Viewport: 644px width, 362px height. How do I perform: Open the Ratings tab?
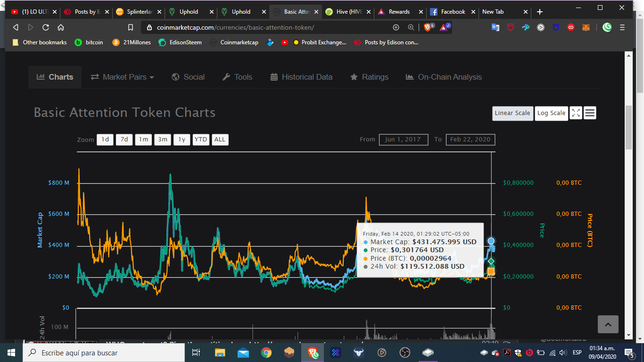(x=369, y=77)
